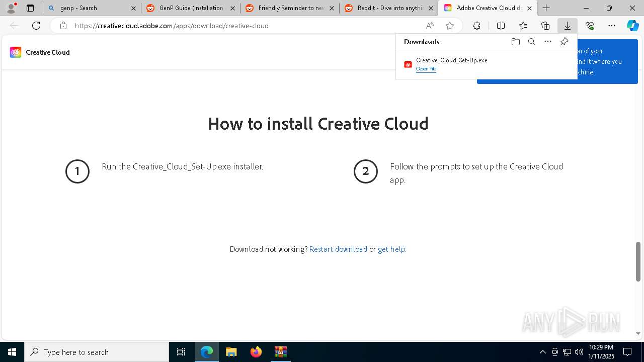This screenshot has width=644, height=362.
Task: Go back to previous page
Action: click(x=14, y=26)
